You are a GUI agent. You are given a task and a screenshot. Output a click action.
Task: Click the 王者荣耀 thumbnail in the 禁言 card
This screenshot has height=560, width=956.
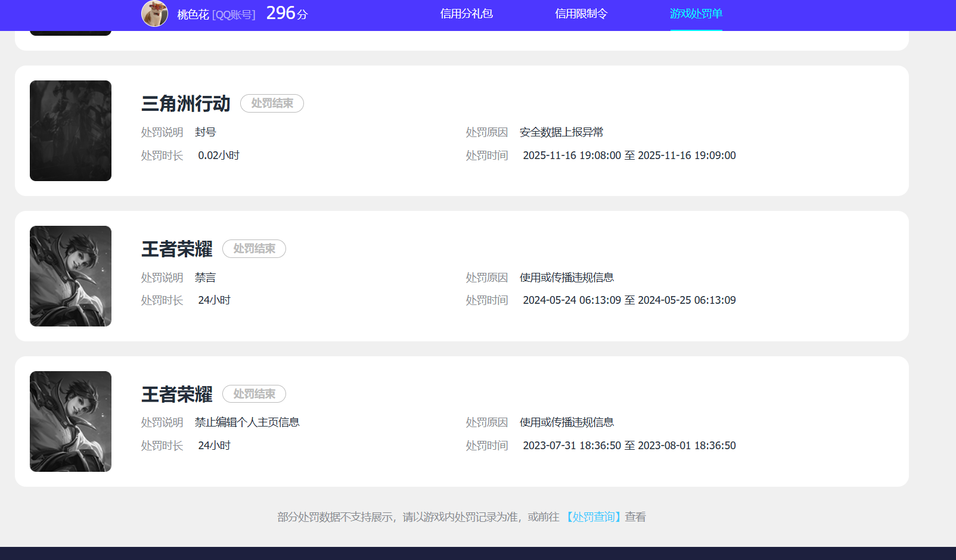point(70,276)
